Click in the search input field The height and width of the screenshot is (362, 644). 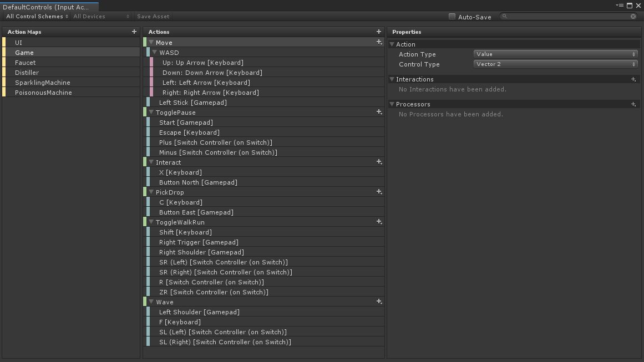569,17
